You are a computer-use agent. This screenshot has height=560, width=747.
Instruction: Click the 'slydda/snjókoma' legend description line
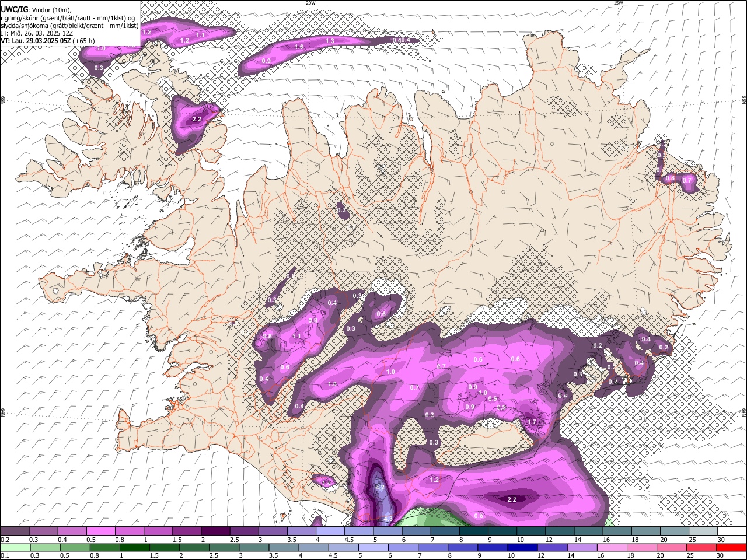tap(70, 26)
